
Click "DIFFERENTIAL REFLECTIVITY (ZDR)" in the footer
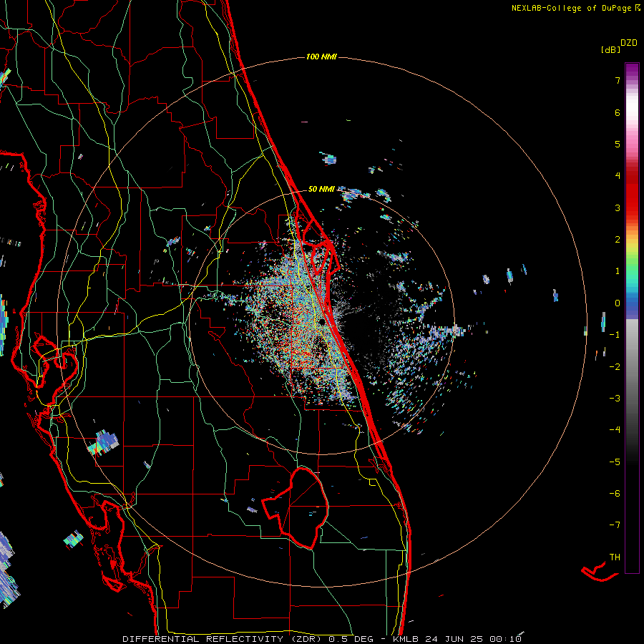coord(224,639)
